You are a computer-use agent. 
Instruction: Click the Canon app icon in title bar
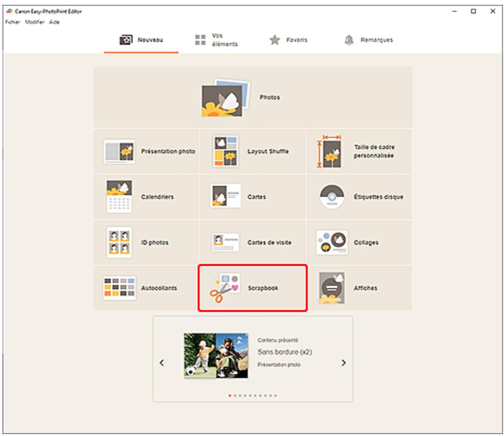click(9, 11)
